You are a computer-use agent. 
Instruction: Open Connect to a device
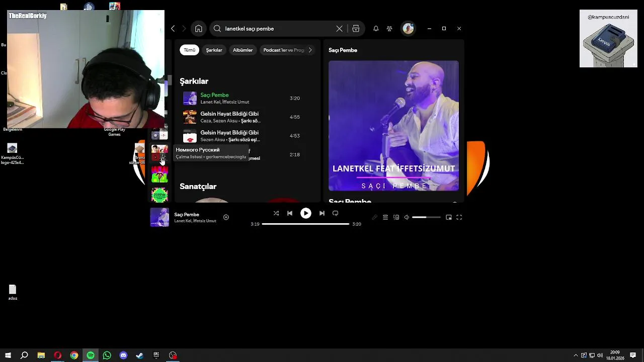tap(396, 217)
